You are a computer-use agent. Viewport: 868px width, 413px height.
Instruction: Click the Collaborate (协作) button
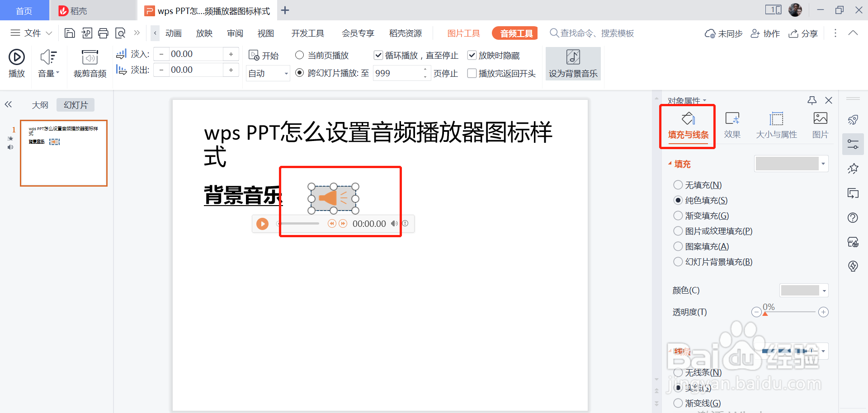[x=765, y=33]
